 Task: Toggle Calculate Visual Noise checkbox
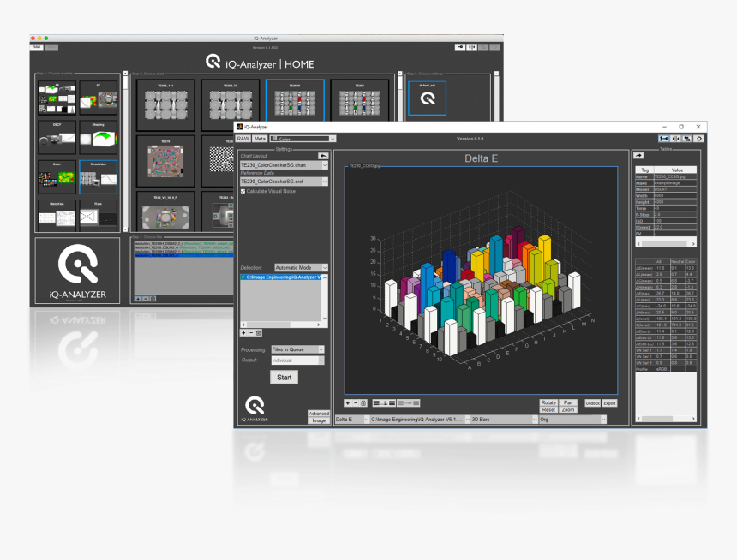pos(243,191)
